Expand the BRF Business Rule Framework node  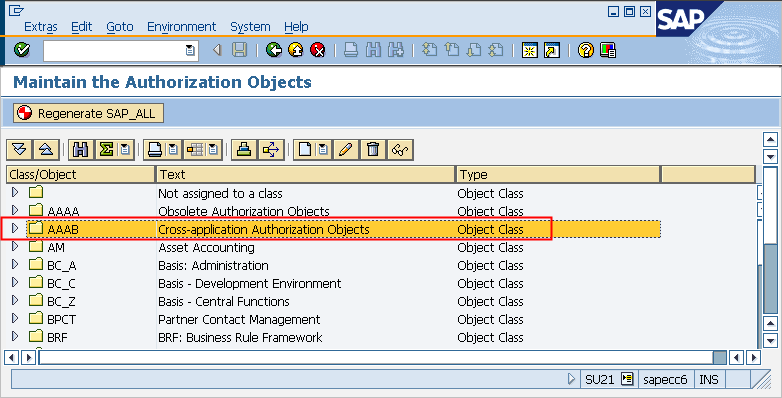coord(15,336)
